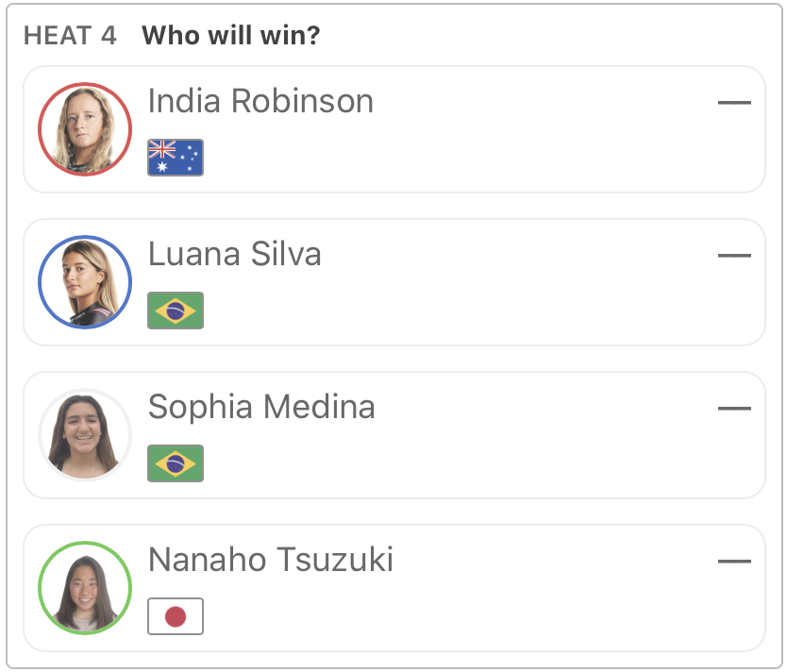Click Sophia Medina's Brazilian flag icon
The height and width of the screenshot is (672, 787).
coord(176,463)
